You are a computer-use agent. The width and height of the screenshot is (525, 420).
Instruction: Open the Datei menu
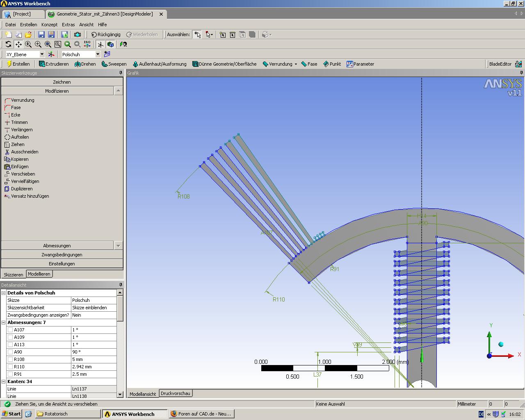coord(10,25)
